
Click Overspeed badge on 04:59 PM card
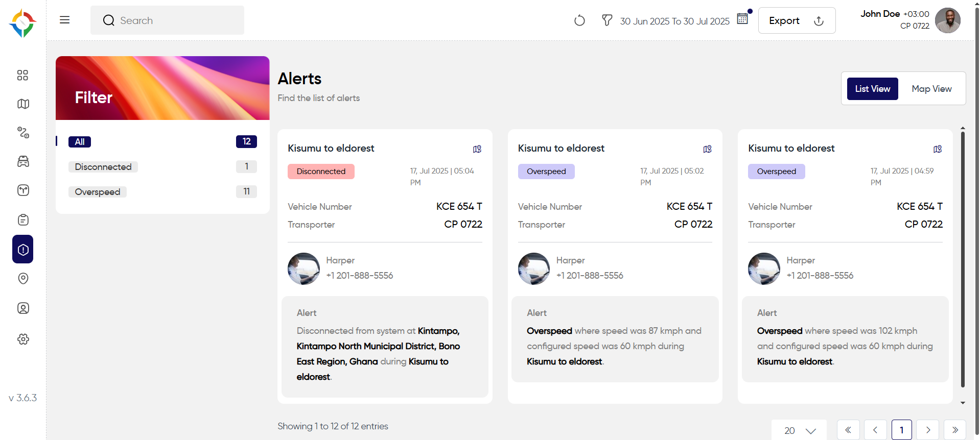tap(776, 172)
